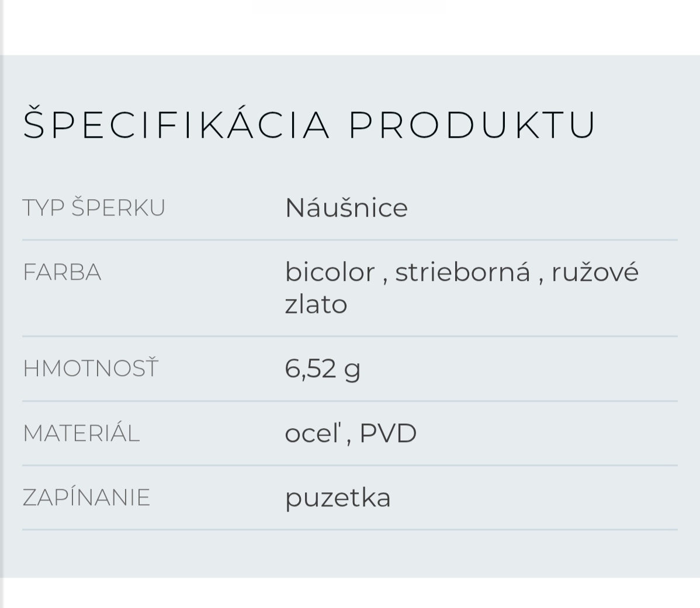Click the PVD material value
The image size is (700, 608).
(x=387, y=433)
